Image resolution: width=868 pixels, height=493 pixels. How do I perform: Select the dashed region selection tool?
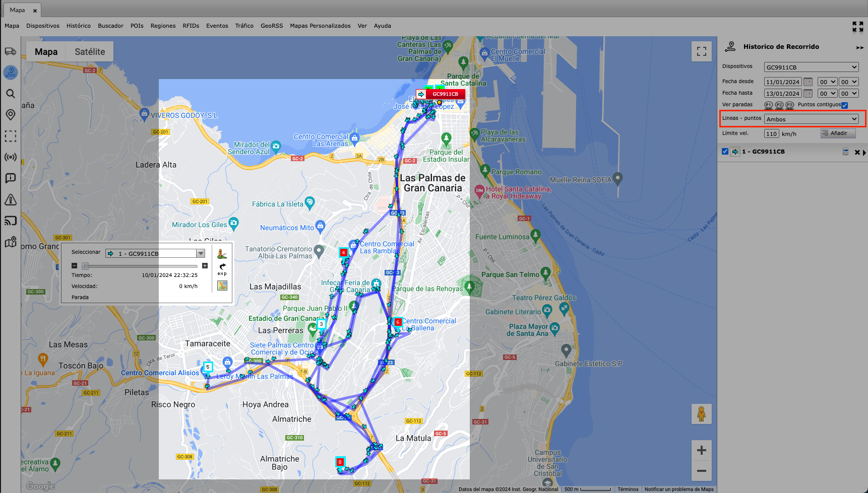11,136
